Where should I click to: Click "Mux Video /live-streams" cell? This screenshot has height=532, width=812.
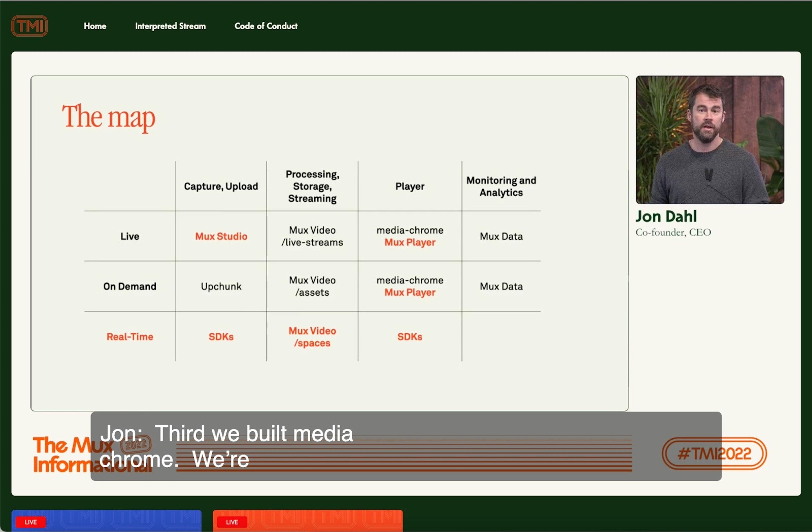point(312,236)
